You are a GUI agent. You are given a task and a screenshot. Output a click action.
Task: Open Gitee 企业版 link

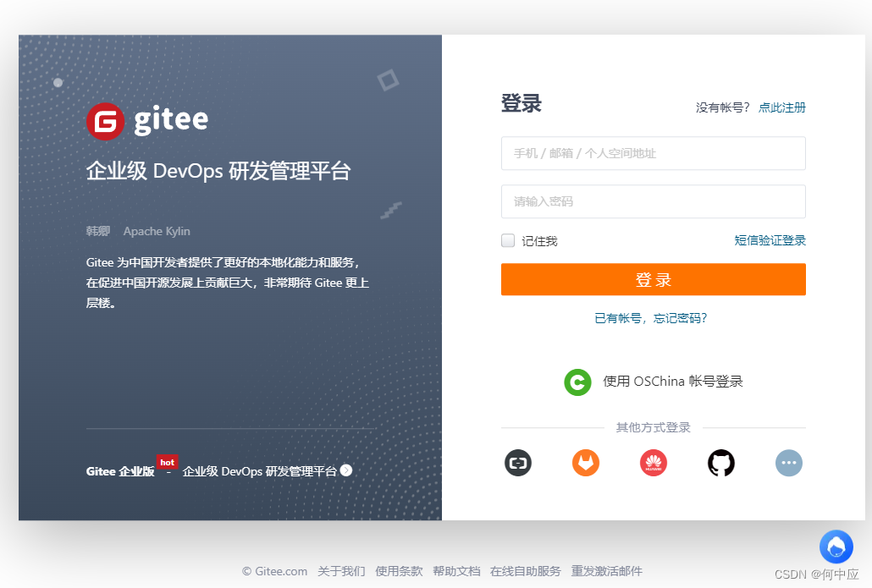click(120, 471)
